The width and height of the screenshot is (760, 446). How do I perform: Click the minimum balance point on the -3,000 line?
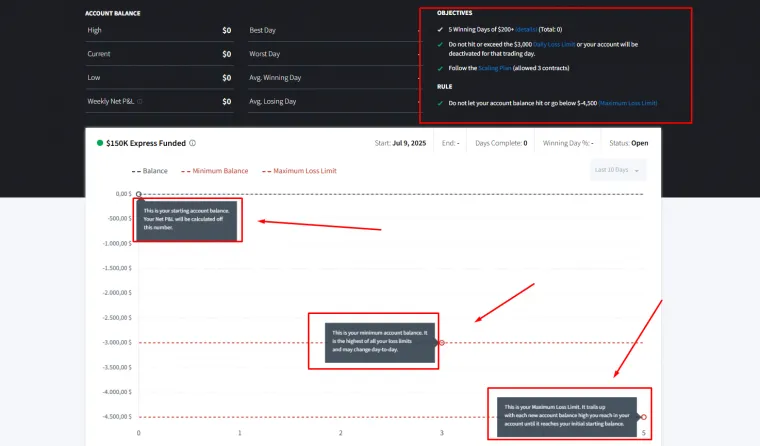click(x=442, y=342)
